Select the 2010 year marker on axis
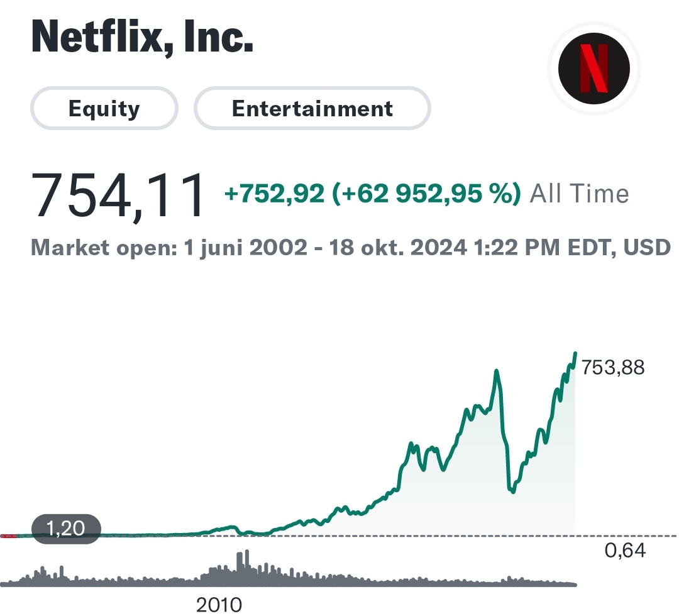679x616 pixels. pos(219,605)
